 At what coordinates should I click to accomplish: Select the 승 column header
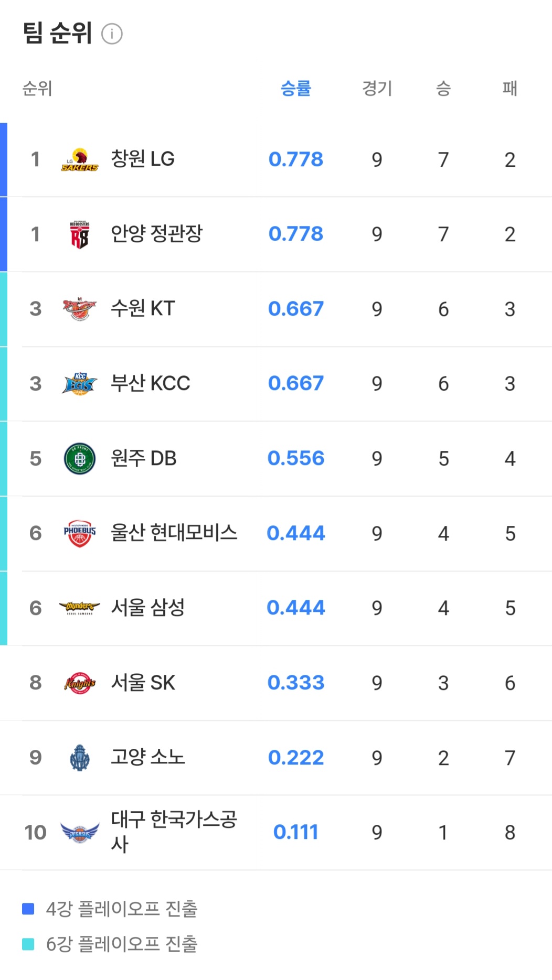pos(443,88)
